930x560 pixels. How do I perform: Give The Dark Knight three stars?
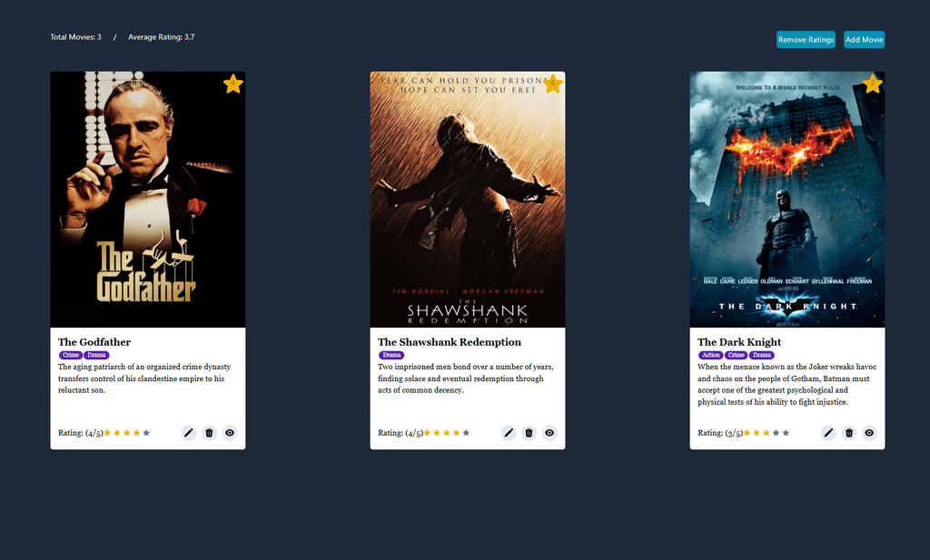click(767, 433)
